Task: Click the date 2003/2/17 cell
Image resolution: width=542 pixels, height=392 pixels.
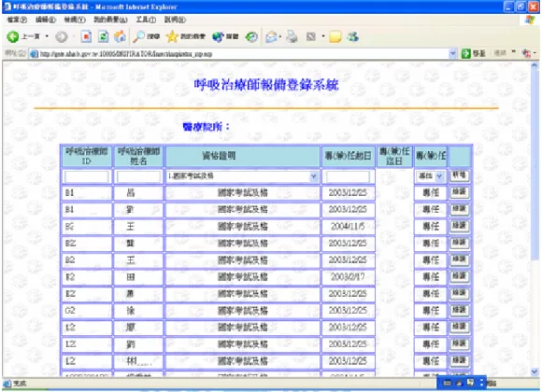Action: [x=348, y=277]
